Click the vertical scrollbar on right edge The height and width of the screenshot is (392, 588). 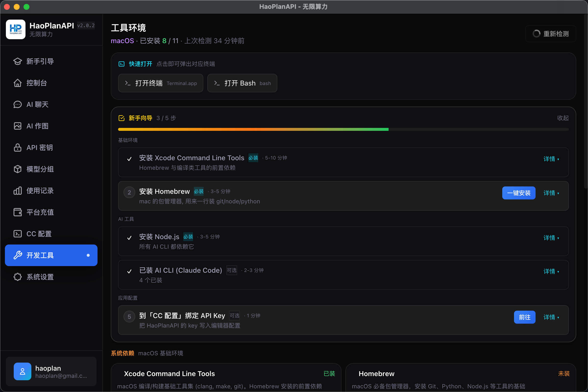[x=586, y=101]
